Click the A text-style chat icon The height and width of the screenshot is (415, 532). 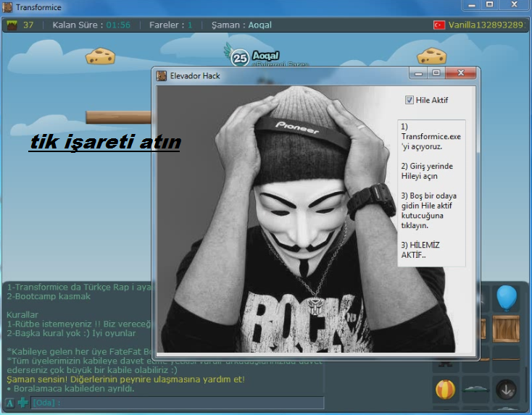pos(10,403)
